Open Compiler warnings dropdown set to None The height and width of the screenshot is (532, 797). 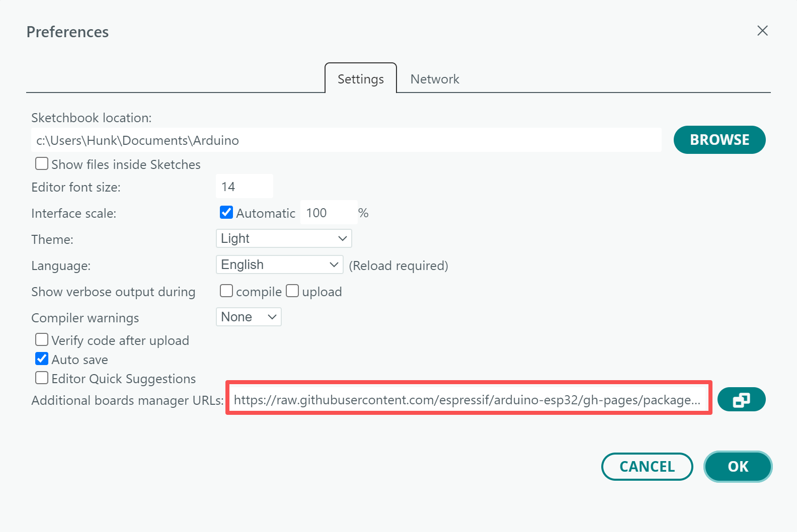pos(249,317)
